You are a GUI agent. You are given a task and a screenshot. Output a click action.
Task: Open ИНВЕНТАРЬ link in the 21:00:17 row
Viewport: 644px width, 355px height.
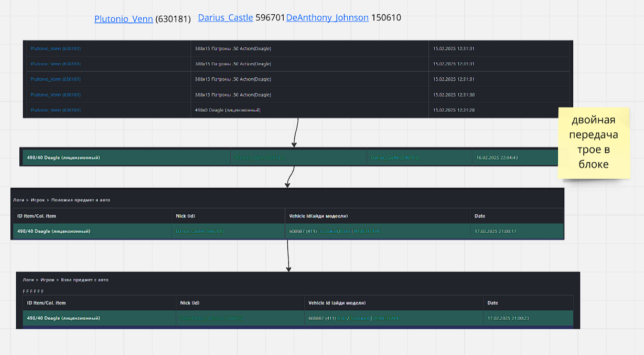tap(367, 231)
